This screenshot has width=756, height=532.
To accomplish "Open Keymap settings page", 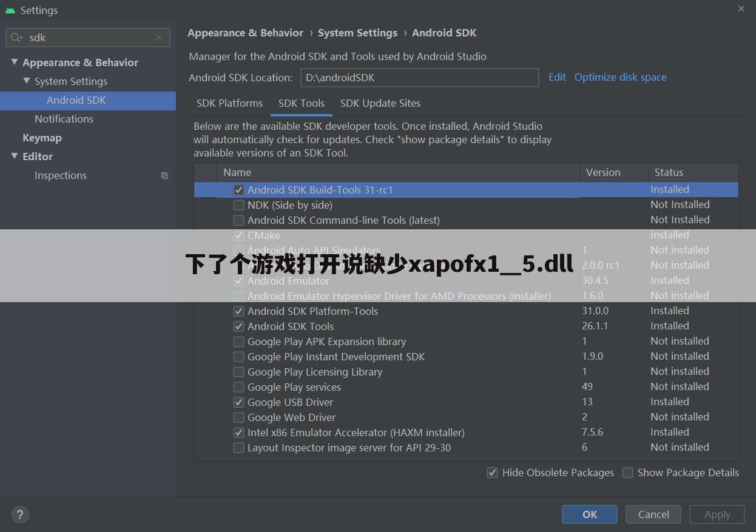I will tap(42, 138).
